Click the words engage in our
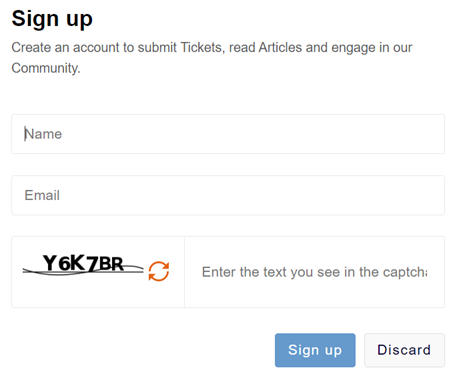This screenshot has height=376, width=453. click(372, 47)
